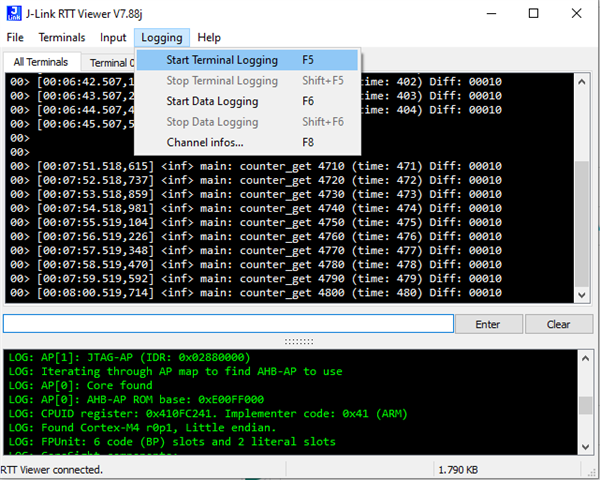The width and height of the screenshot is (600, 480).
Task: Switch to the All Terminals tab
Action: tap(41, 63)
